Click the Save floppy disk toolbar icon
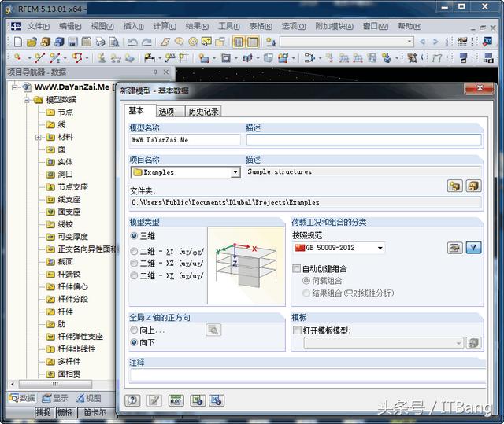The width and height of the screenshot is (504, 424). tap(72, 42)
